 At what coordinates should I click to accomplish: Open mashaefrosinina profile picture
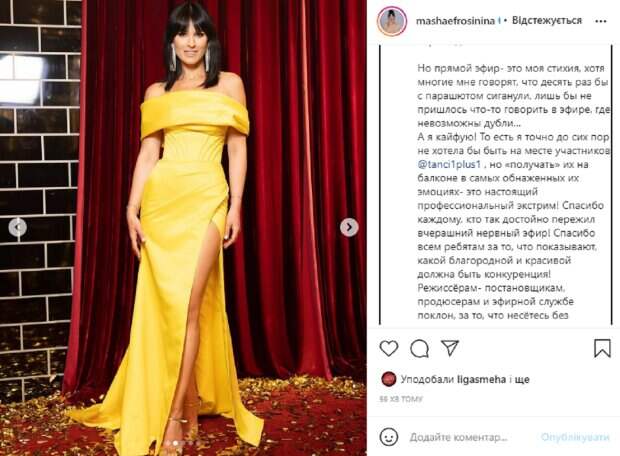tap(392, 21)
